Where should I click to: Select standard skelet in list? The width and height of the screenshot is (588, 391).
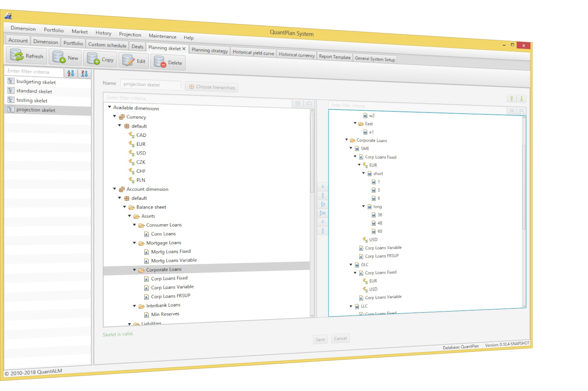tap(48, 91)
